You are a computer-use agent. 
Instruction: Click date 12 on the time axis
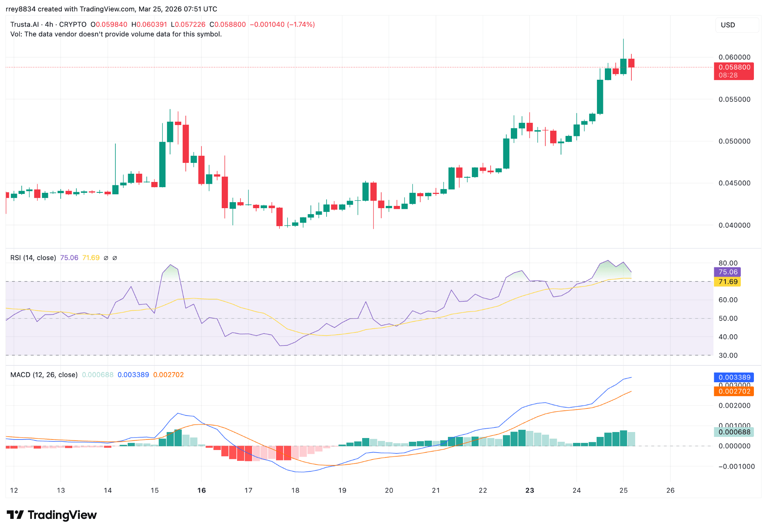(x=14, y=490)
